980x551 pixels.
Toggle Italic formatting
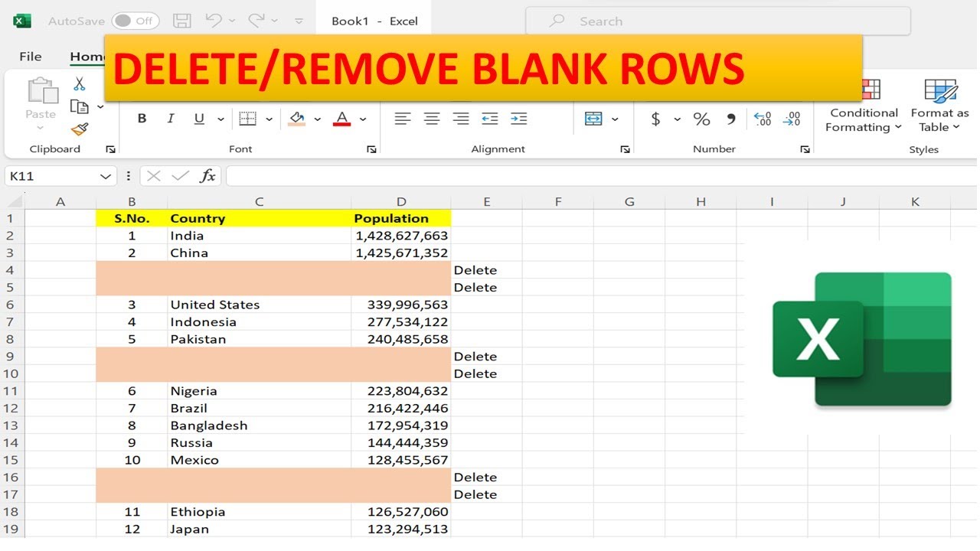pos(171,119)
